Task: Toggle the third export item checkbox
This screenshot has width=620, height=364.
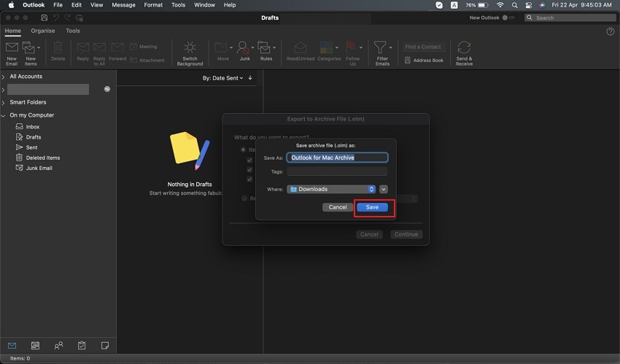Action: [249, 179]
